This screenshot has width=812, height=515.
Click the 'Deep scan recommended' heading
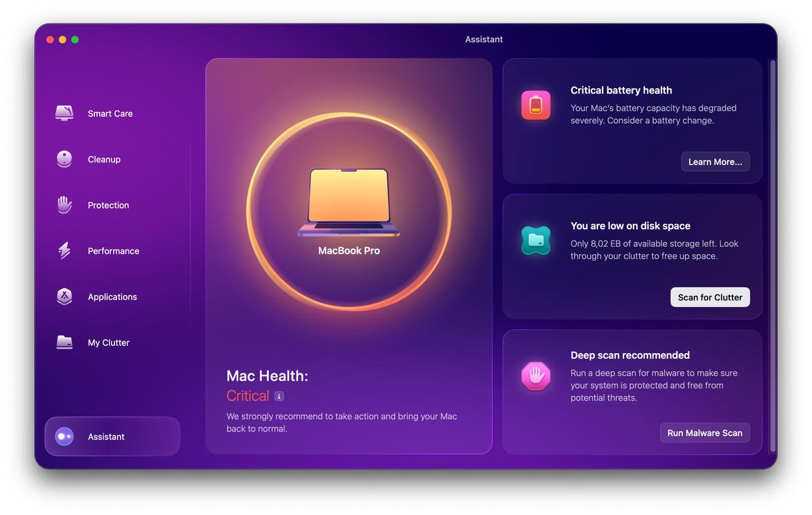coord(630,355)
